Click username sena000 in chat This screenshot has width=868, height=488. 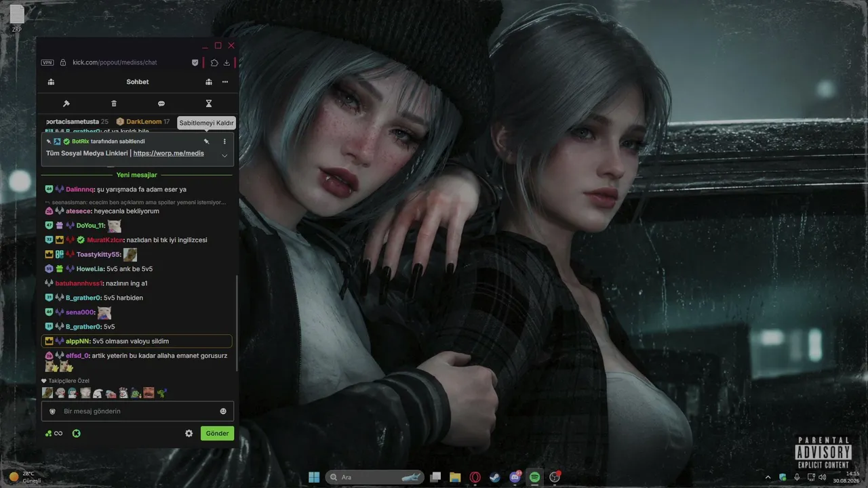(81, 312)
